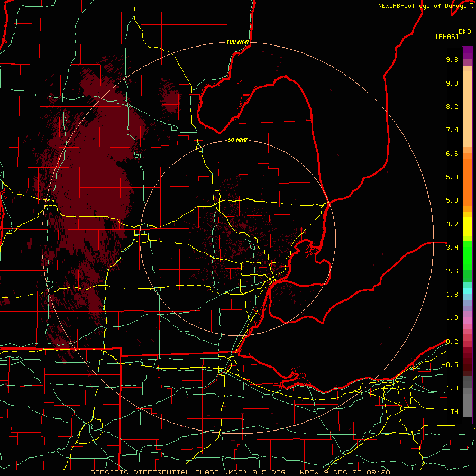Click the 1.8 value on color scale
The height and width of the screenshot is (476, 476).
452,295
